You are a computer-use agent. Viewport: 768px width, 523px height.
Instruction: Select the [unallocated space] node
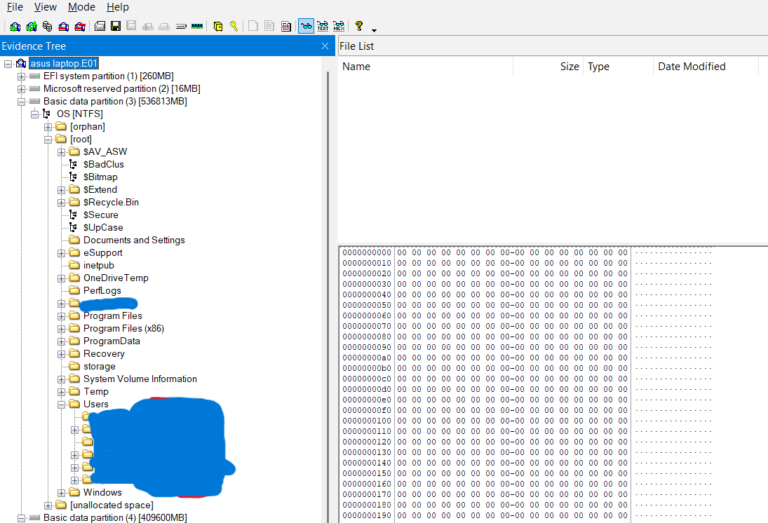coord(112,505)
